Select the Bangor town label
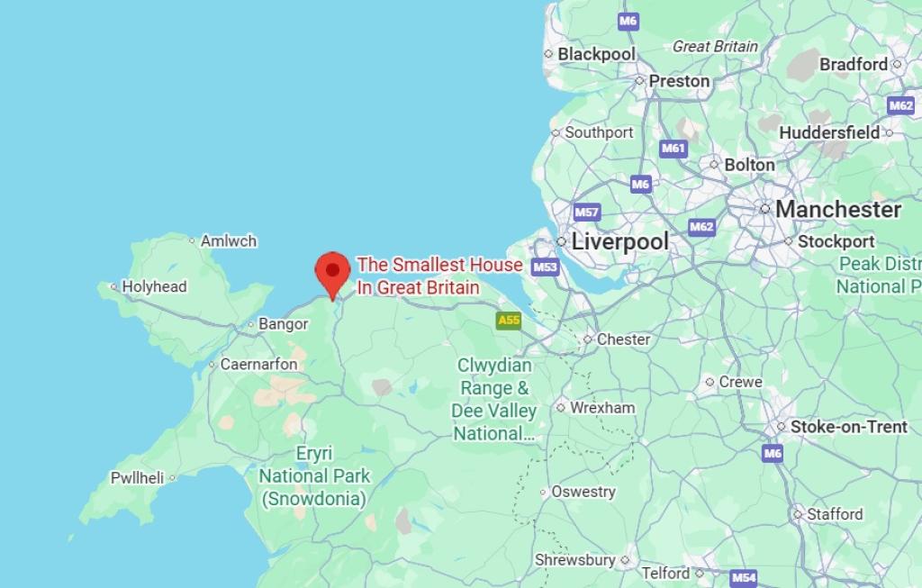The height and width of the screenshot is (588, 922). (283, 324)
